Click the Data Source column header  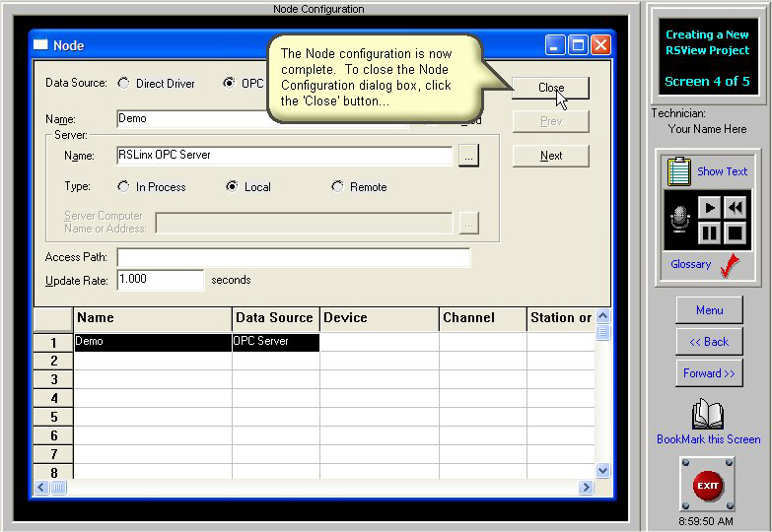(x=276, y=318)
